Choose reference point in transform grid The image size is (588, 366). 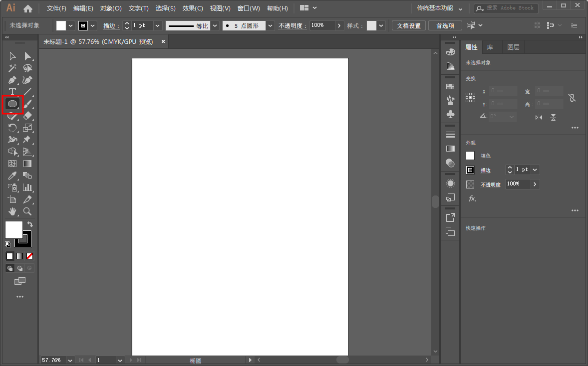coord(470,98)
